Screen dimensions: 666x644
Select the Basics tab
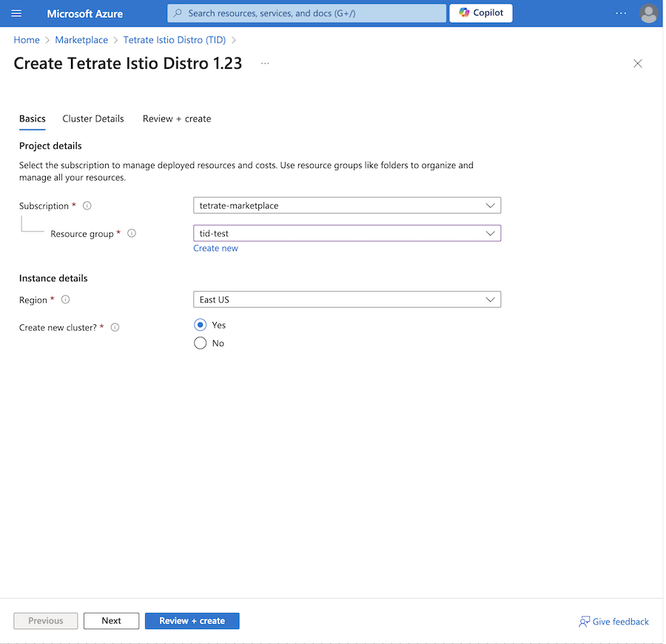coord(33,119)
